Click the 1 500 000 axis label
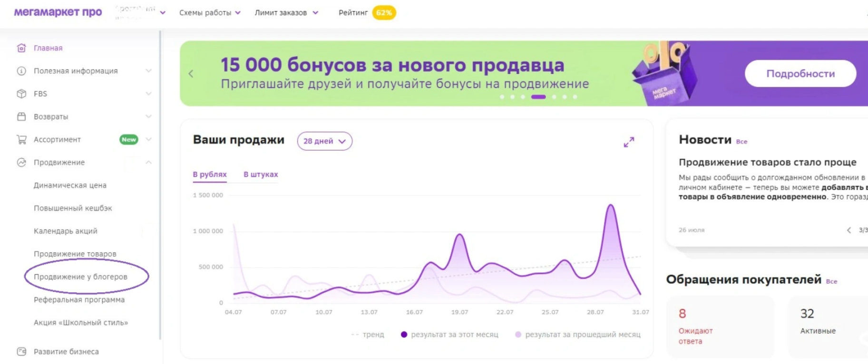Screen dimensions: 868x364 click(208, 195)
